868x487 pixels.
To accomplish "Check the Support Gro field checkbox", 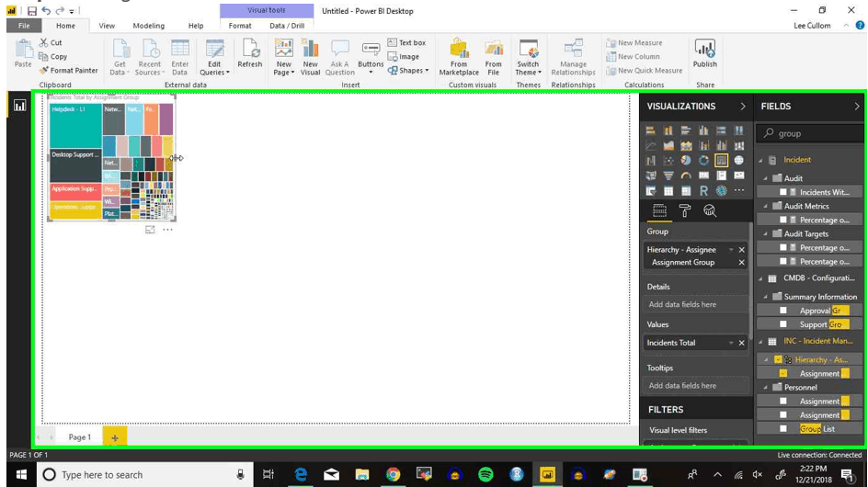I will (783, 324).
